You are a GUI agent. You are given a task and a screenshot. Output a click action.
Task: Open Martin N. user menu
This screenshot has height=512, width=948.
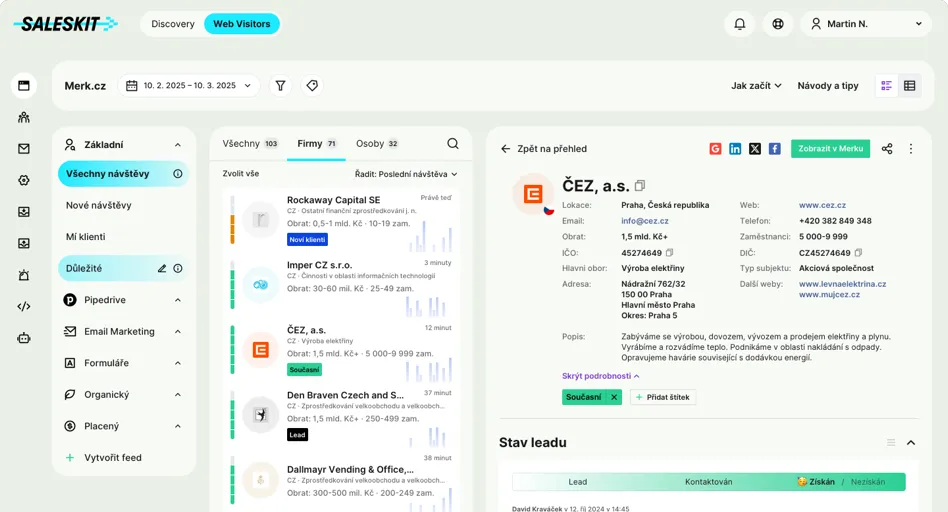pos(866,24)
